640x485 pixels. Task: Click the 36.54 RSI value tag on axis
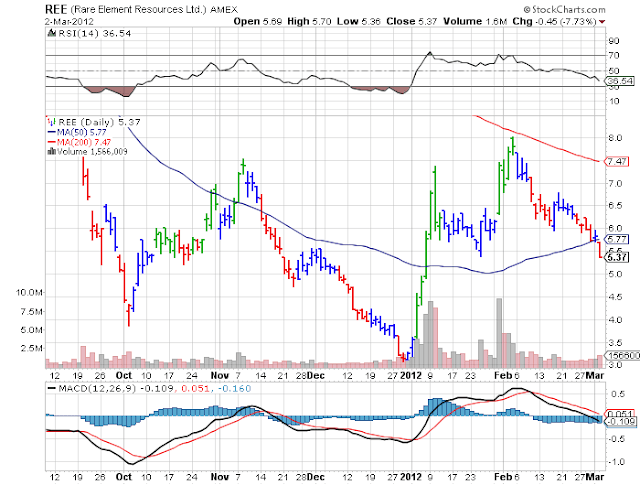(620, 81)
